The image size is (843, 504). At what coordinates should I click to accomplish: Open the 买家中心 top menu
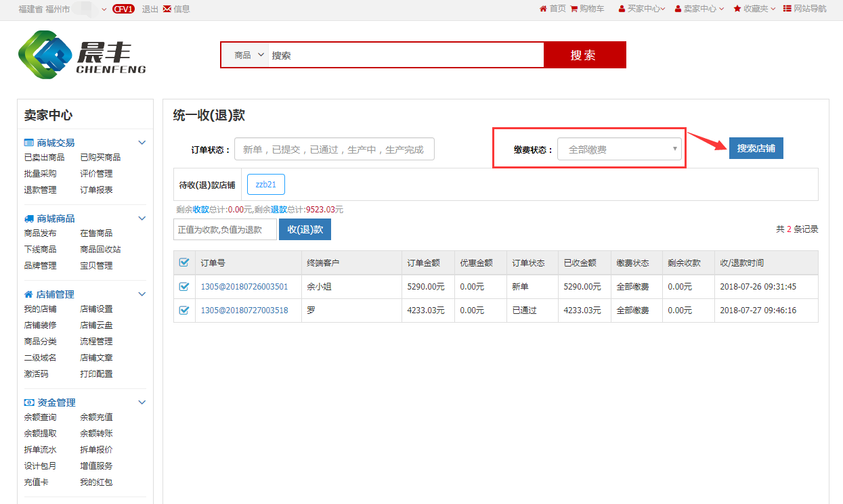pyautogui.click(x=642, y=9)
